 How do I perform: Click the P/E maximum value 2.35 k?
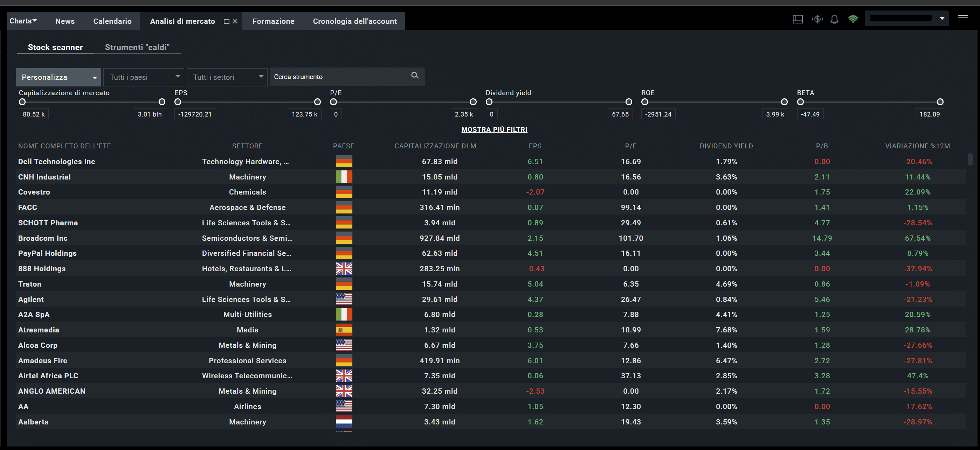[464, 114]
